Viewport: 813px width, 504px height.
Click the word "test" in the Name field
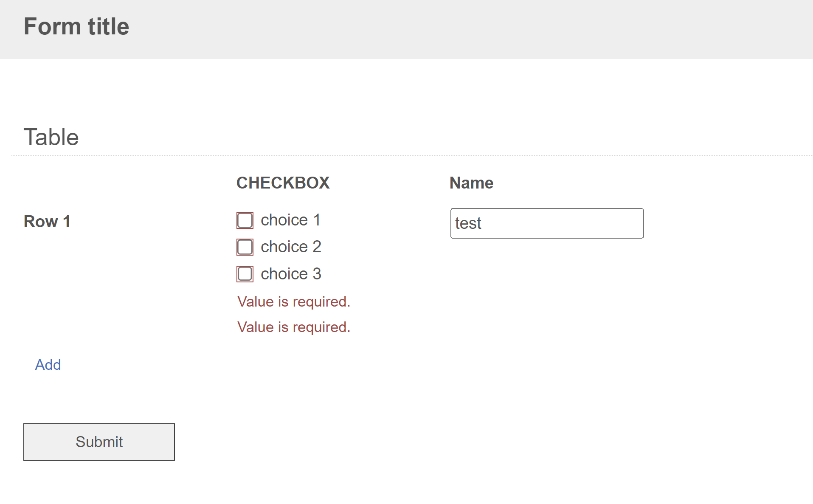[x=468, y=223]
